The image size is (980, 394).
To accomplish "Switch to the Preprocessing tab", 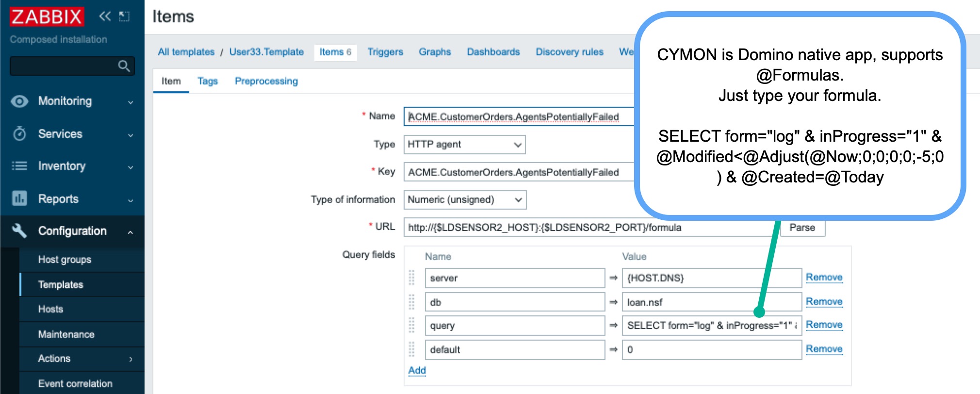I will coord(266,81).
